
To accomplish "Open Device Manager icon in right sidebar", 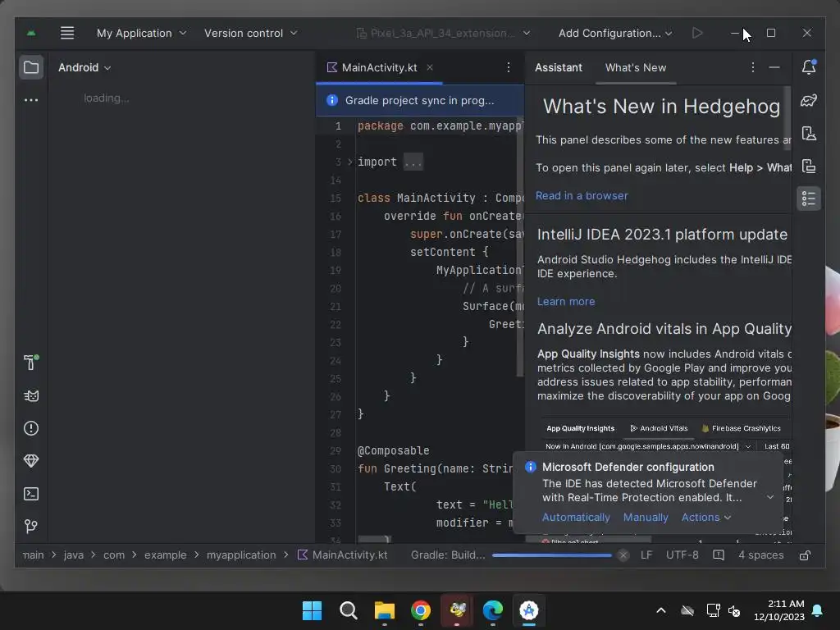I will point(809,134).
